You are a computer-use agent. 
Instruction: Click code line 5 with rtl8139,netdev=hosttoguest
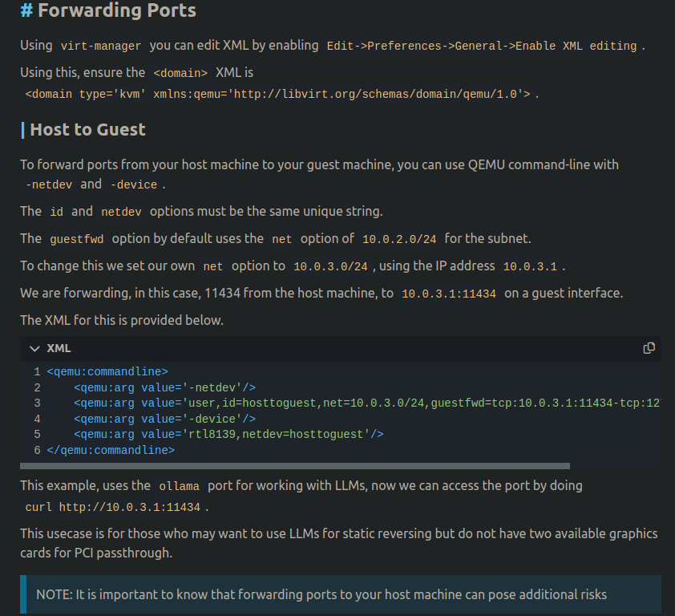coord(228,434)
